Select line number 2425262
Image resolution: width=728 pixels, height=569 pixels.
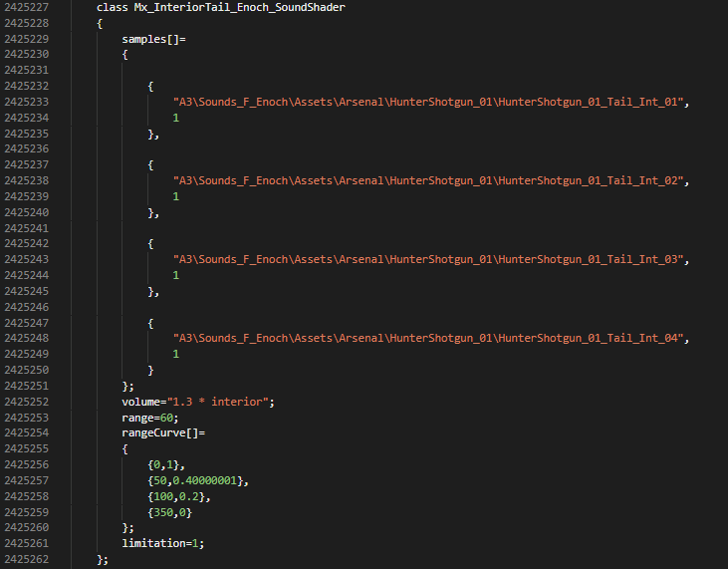point(27,559)
